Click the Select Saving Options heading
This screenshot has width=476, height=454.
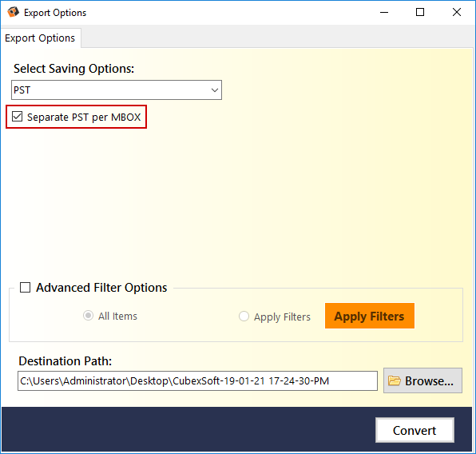pyautogui.click(x=73, y=69)
